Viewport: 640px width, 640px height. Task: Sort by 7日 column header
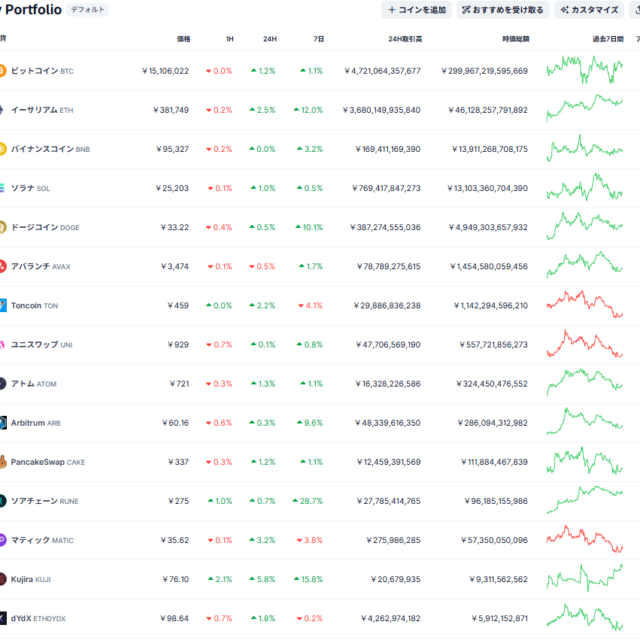(x=319, y=39)
